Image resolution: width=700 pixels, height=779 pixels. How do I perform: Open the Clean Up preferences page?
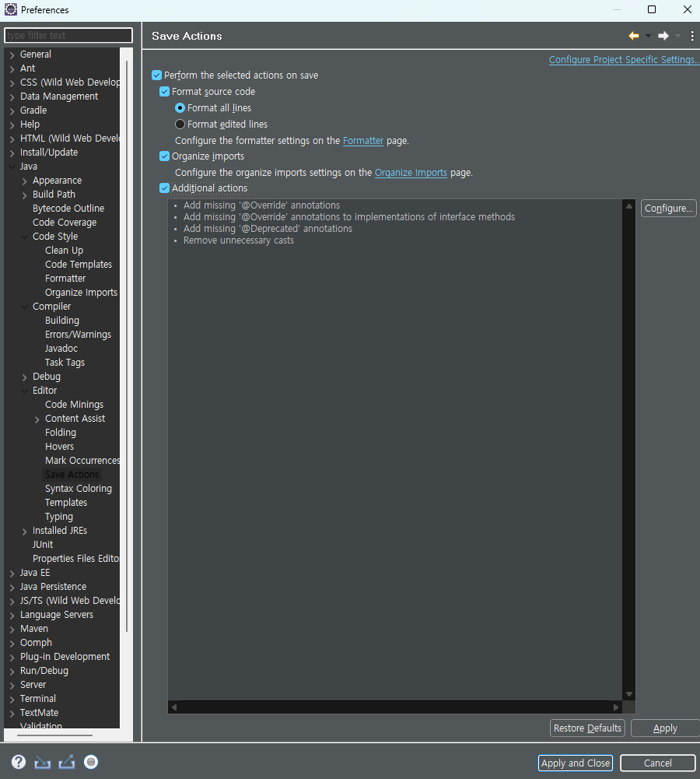coord(64,250)
